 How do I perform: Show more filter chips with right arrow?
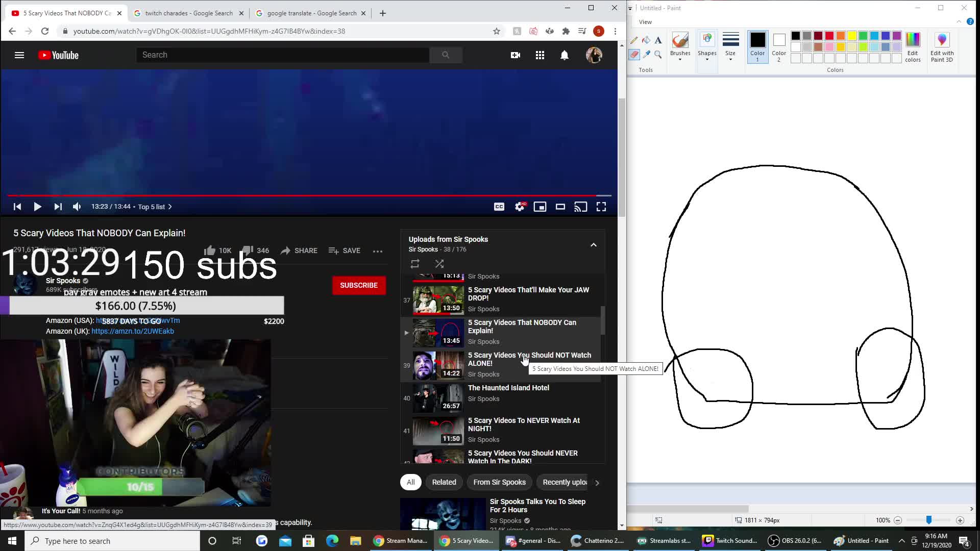pos(597,482)
